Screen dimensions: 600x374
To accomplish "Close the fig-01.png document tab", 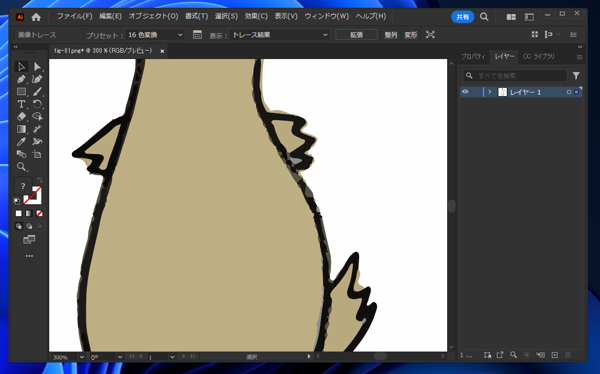I will [162, 51].
